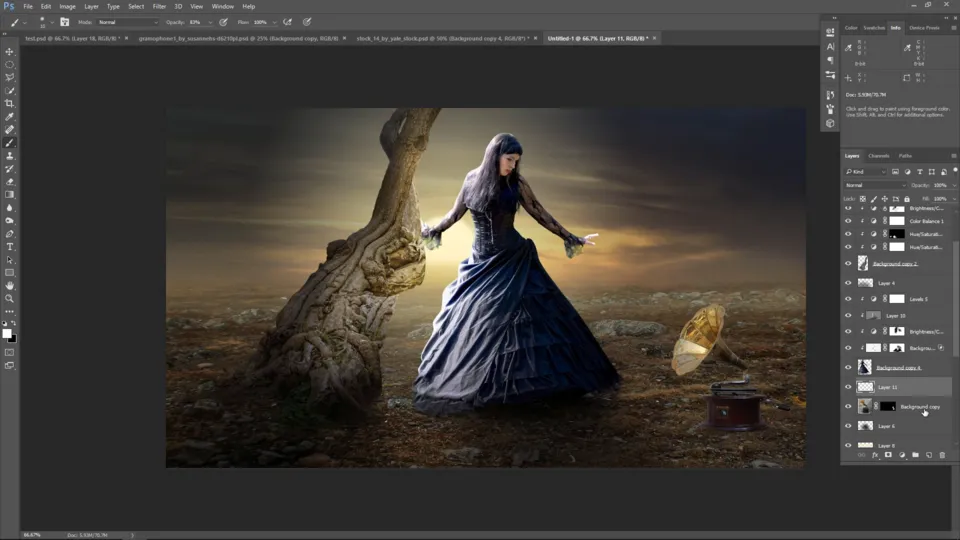Select the Crop tool
960x540 pixels.
[9, 103]
